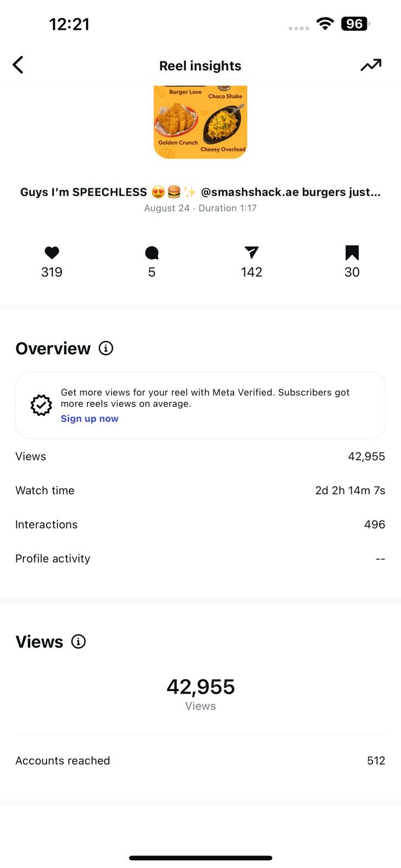Tap the saves bookmark icon
The image size is (401, 868).
click(352, 252)
